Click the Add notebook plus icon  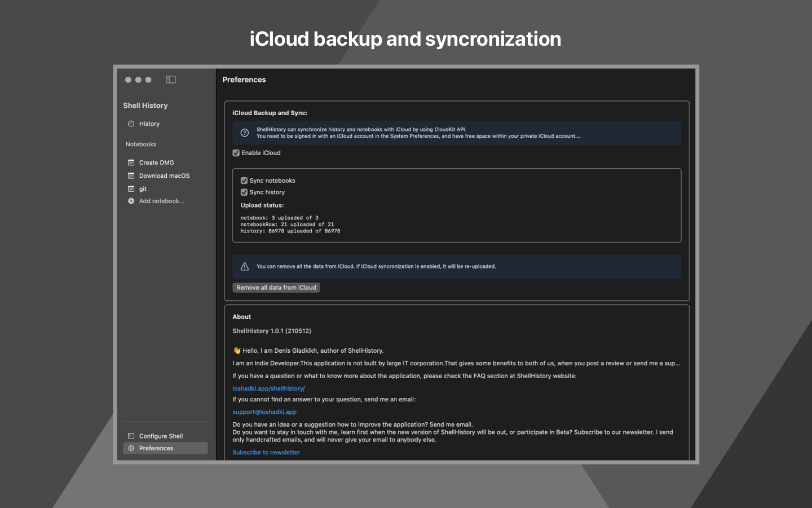131,201
